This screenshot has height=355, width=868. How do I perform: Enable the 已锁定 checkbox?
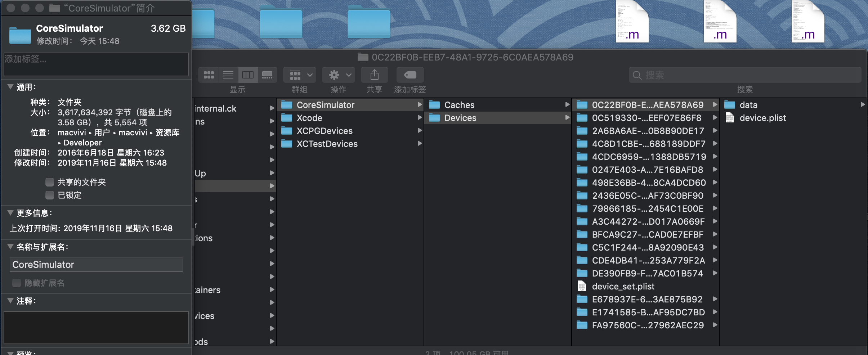(50, 195)
